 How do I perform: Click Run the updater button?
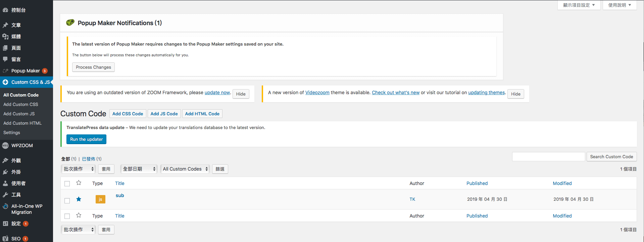tap(86, 139)
